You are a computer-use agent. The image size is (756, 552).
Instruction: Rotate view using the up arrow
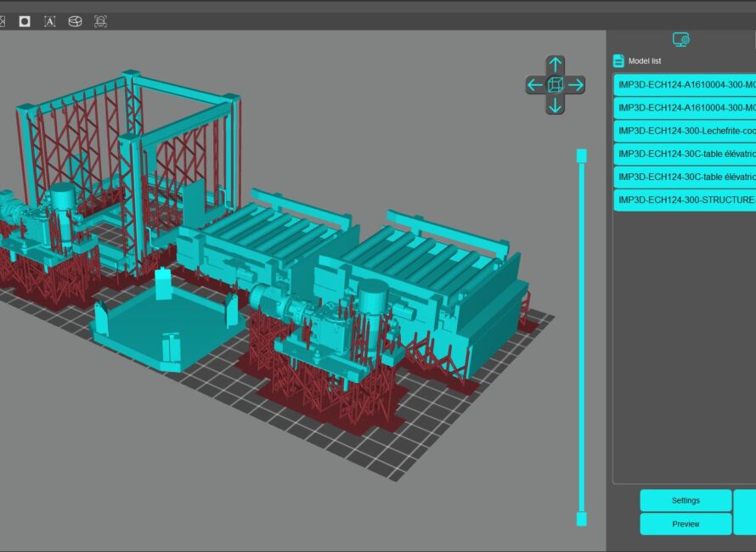pos(555,65)
